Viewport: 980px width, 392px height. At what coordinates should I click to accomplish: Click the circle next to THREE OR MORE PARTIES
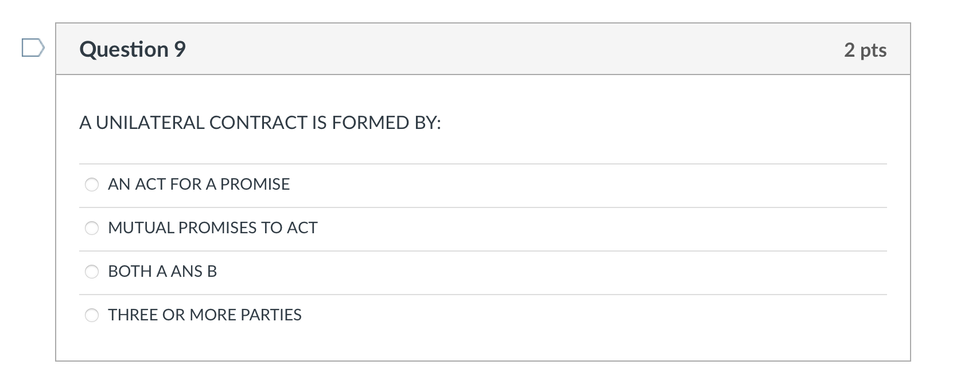(92, 315)
